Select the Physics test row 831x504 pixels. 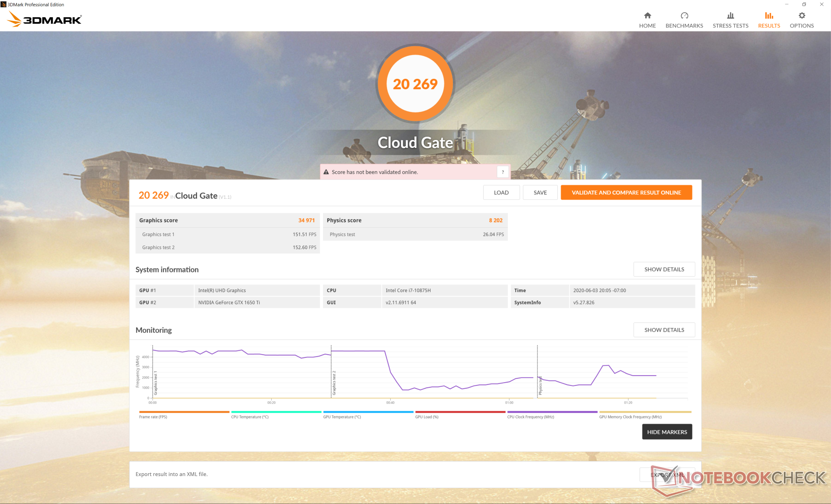415,234
